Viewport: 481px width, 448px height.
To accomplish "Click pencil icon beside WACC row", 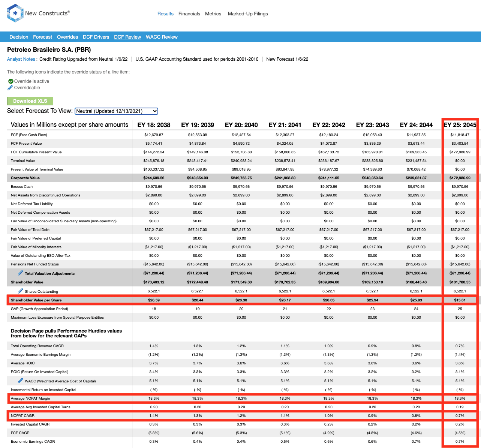I will coord(21,381).
